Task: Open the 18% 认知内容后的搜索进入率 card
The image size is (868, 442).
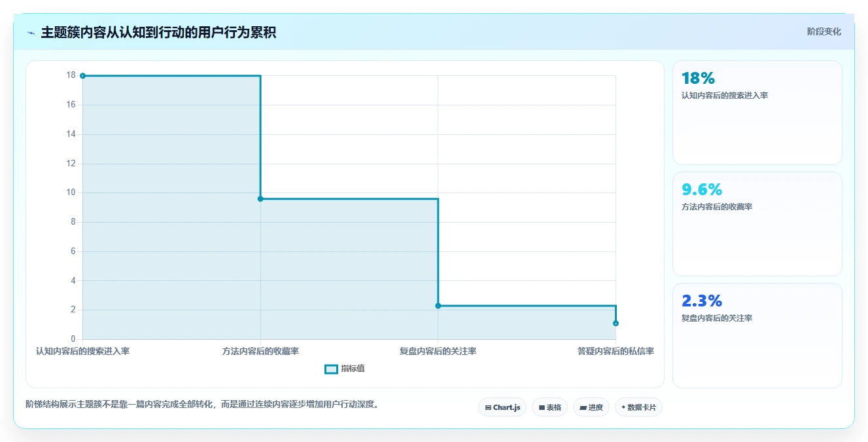Action: (757, 113)
